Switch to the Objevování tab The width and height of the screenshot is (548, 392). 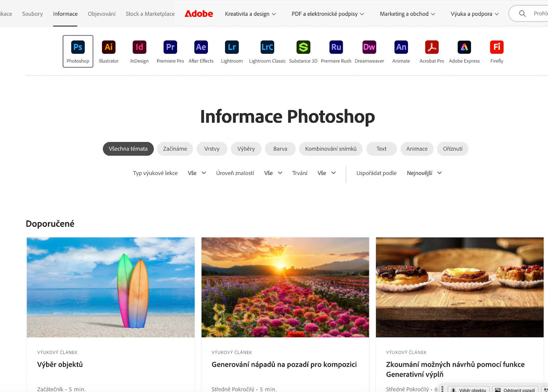pos(102,14)
